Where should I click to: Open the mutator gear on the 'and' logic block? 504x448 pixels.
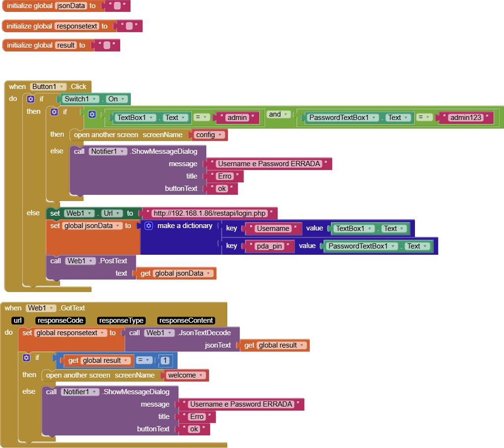[x=92, y=115]
